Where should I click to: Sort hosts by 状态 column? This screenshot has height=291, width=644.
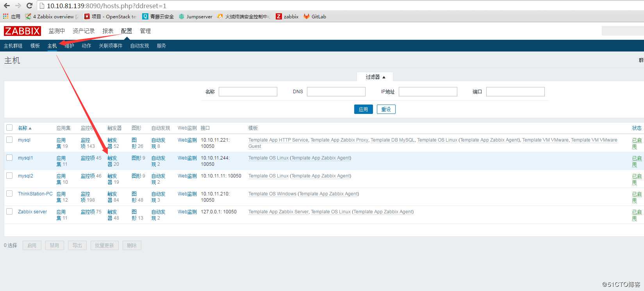point(637,128)
